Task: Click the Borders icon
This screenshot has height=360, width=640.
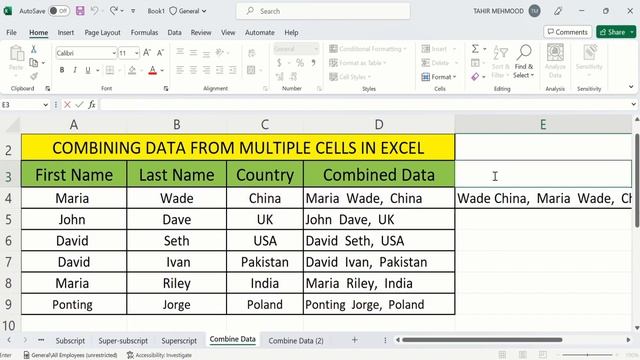Action: tap(110, 70)
